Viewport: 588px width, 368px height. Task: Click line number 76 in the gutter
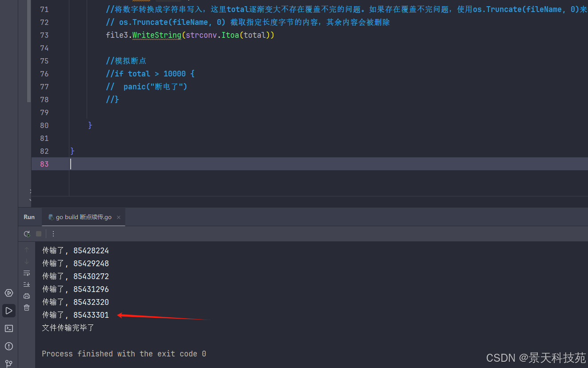tap(44, 74)
